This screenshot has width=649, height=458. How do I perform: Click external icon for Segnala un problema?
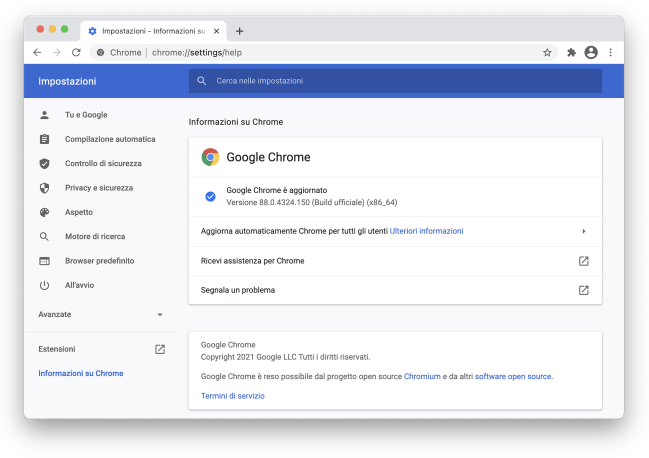(x=584, y=290)
